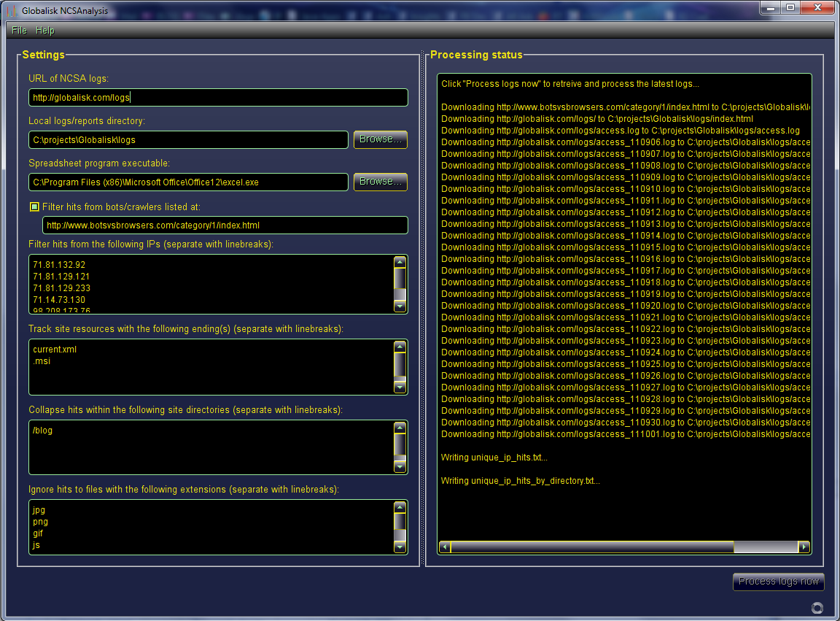Click the processing spinner indicator at bottom right
The image size is (840, 621).
(817, 607)
